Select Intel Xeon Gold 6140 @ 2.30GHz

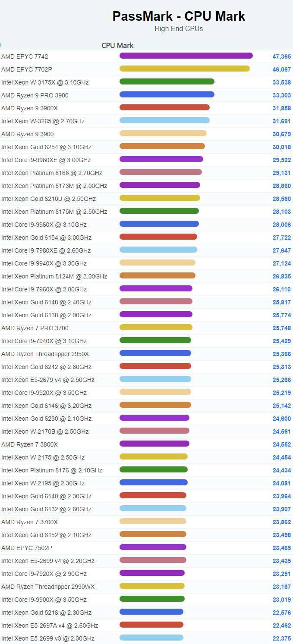pyautogui.click(x=46, y=496)
